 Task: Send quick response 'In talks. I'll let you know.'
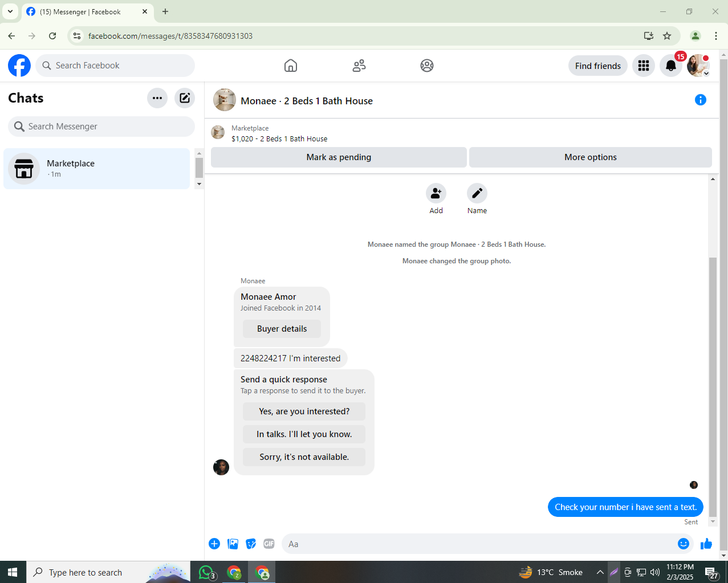(304, 434)
